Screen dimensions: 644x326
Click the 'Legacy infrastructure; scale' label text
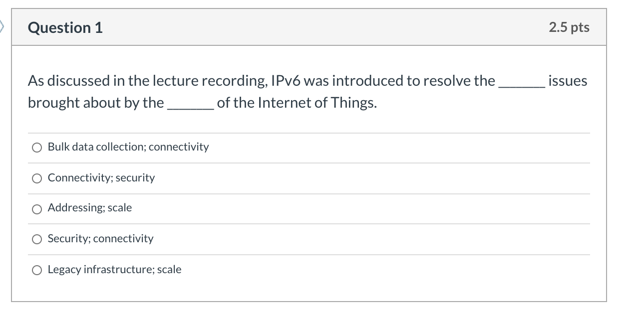click(114, 269)
